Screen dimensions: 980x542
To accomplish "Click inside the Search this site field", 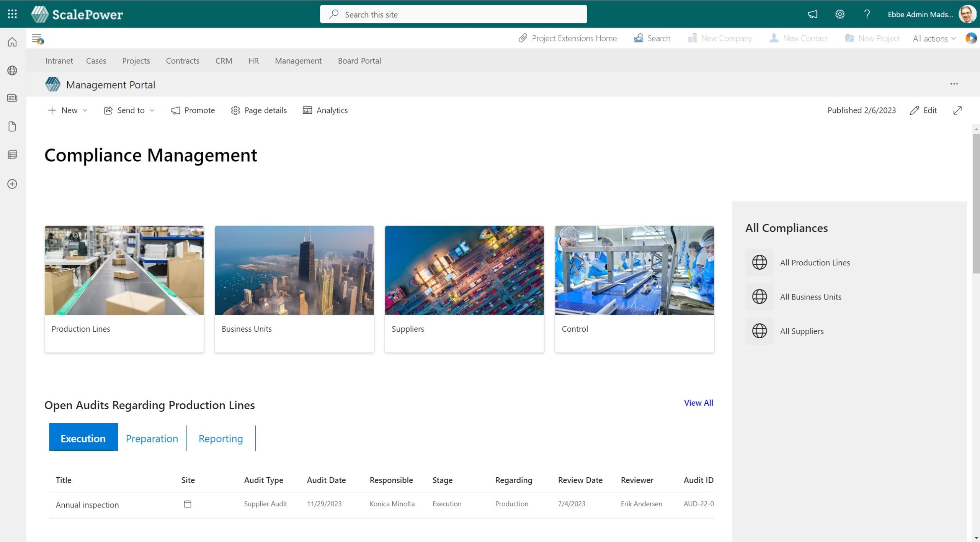I will pyautogui.click(x=452, y=14).
